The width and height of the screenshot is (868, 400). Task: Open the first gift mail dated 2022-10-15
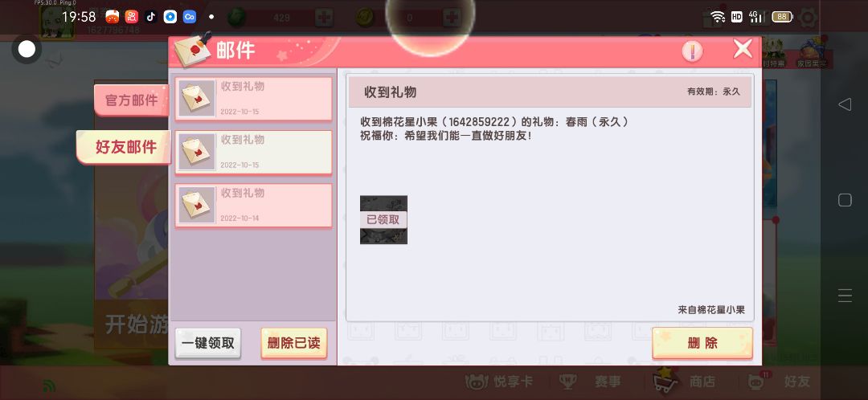click(x=253, y=99)
